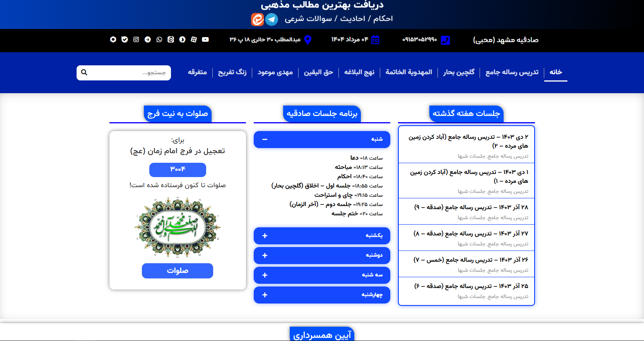Click the صلوات submit button
Screen dimensions: 644x341
pos(178,271)
